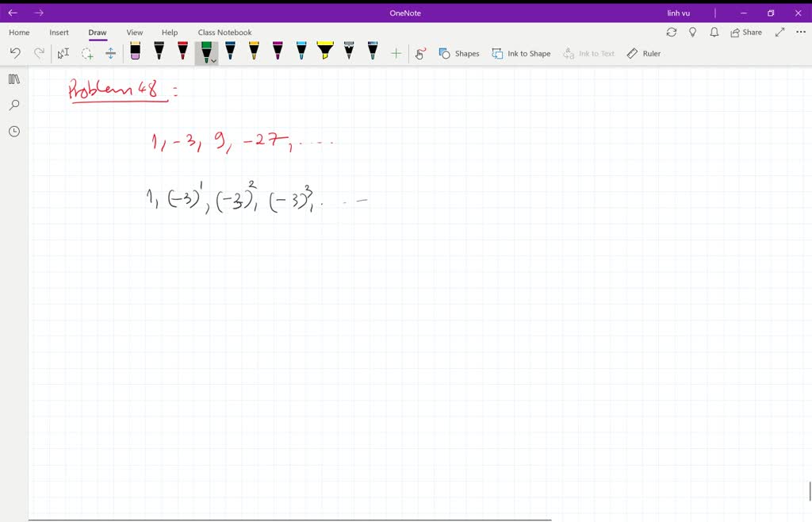Toggle Insert Space tool
Viewport: 812px width, 522px height.
point(111,52)
